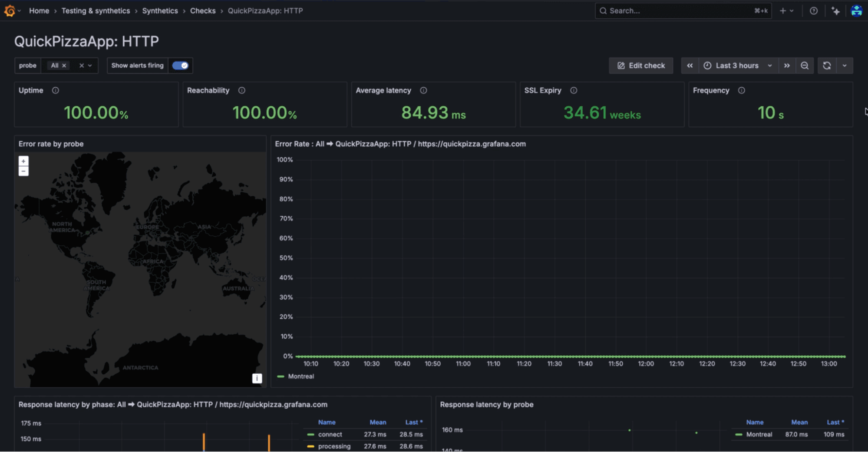Show Frequency panel info icon
The image size is (868, 452).
(742, 90)
